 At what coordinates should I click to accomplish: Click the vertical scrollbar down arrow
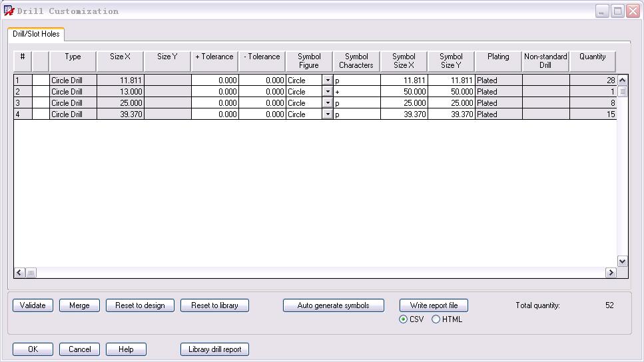pyautogui.click(x=623, y=262)
